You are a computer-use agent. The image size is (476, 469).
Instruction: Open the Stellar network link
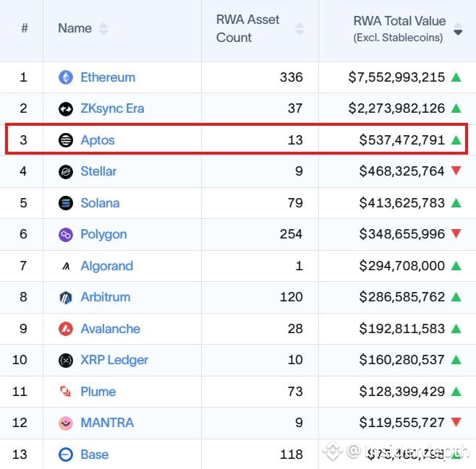(98, 171)
